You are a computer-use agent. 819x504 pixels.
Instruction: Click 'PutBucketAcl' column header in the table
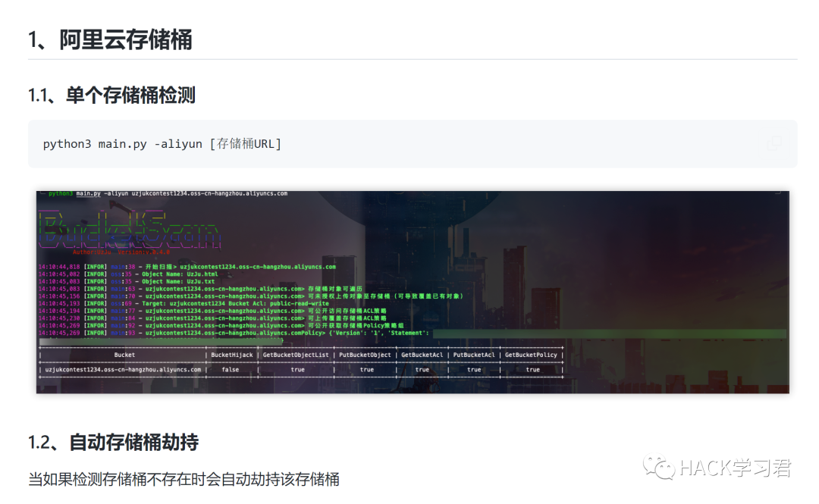[474, 355]
